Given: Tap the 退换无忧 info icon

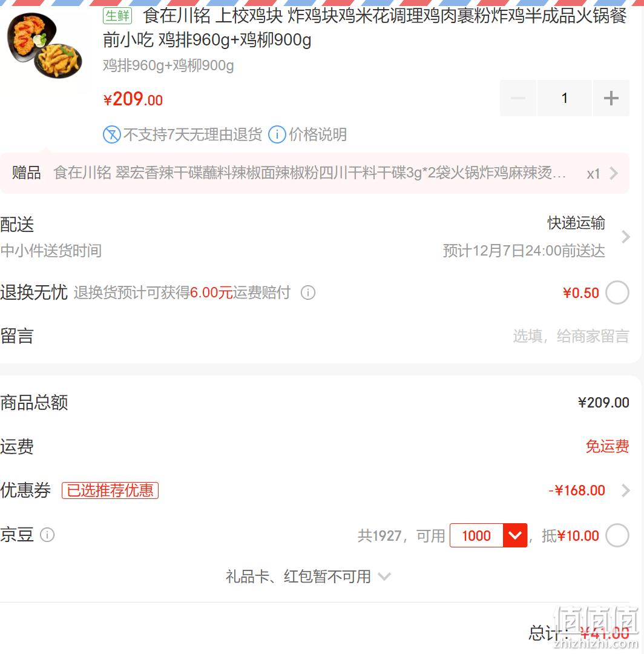Looking at the screenshot, I should pos(308,293).
